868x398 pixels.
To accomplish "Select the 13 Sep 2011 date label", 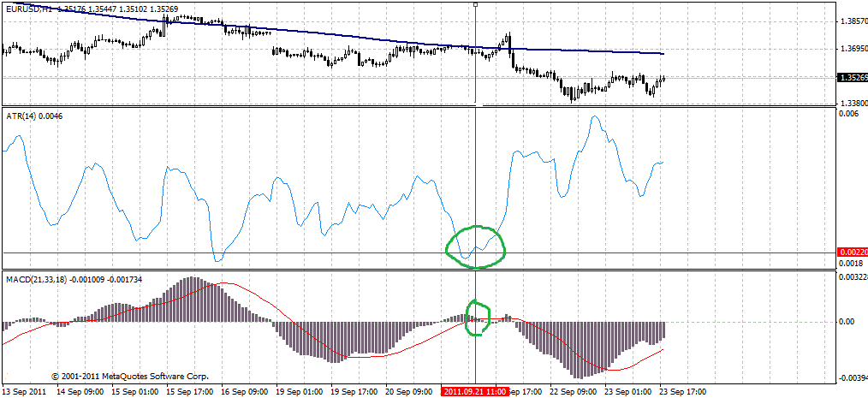I will click(x=24, y=391).
